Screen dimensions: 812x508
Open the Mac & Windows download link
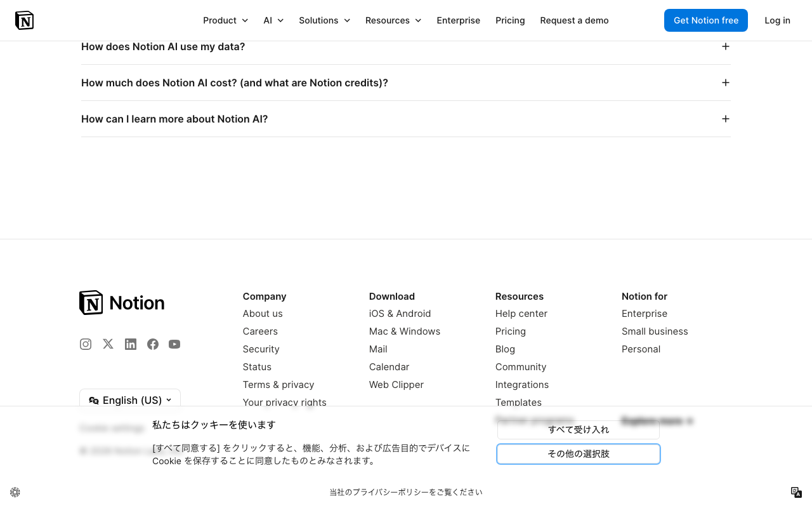(x=404, y=331)
